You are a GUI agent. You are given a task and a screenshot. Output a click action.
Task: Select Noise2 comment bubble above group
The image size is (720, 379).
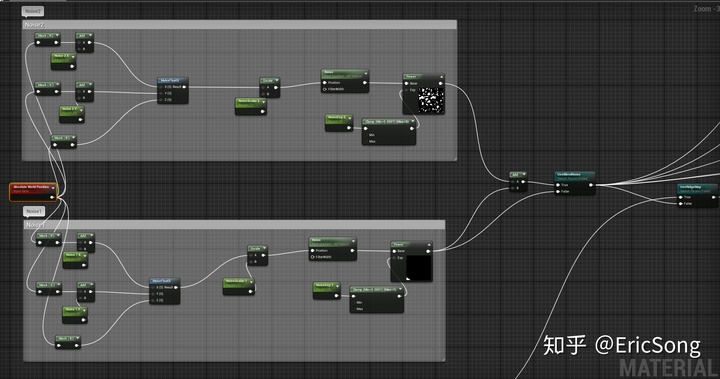point(33,11)
